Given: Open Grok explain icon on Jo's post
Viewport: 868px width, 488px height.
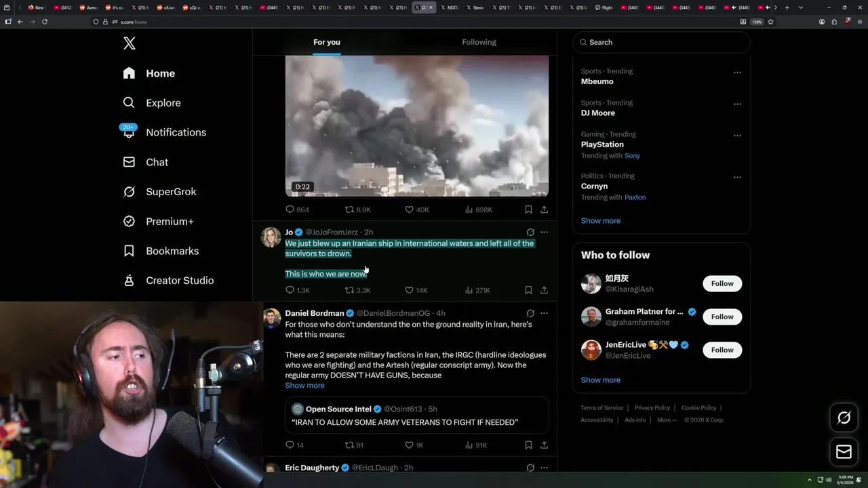Looking at the screenshot, I should (x=530, y=232).
